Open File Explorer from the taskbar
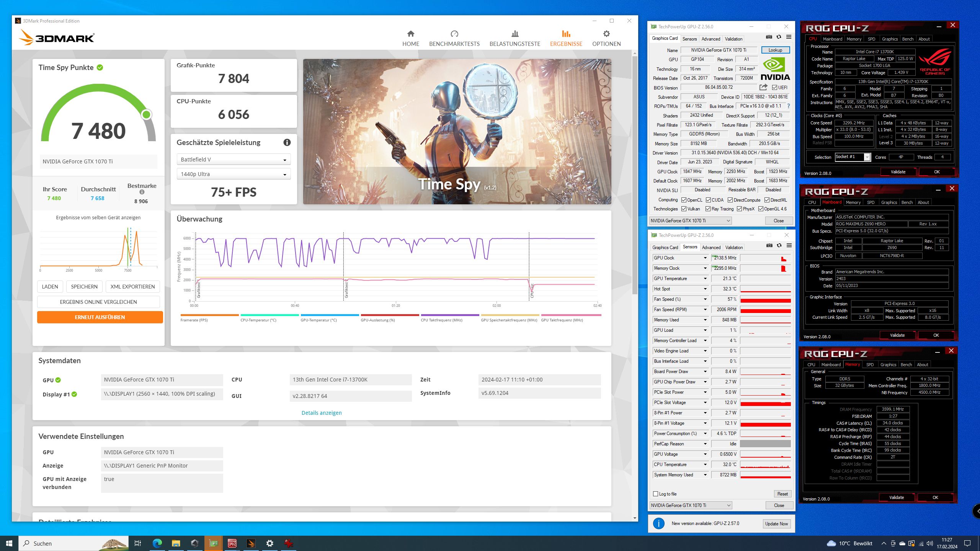Image resolution: width=980 pixels, height=551 pixels. [176, 543]
